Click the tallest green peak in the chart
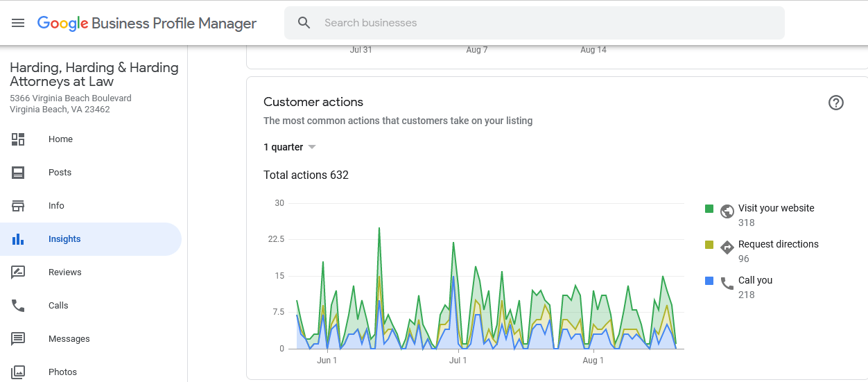 tap(379, 228)
